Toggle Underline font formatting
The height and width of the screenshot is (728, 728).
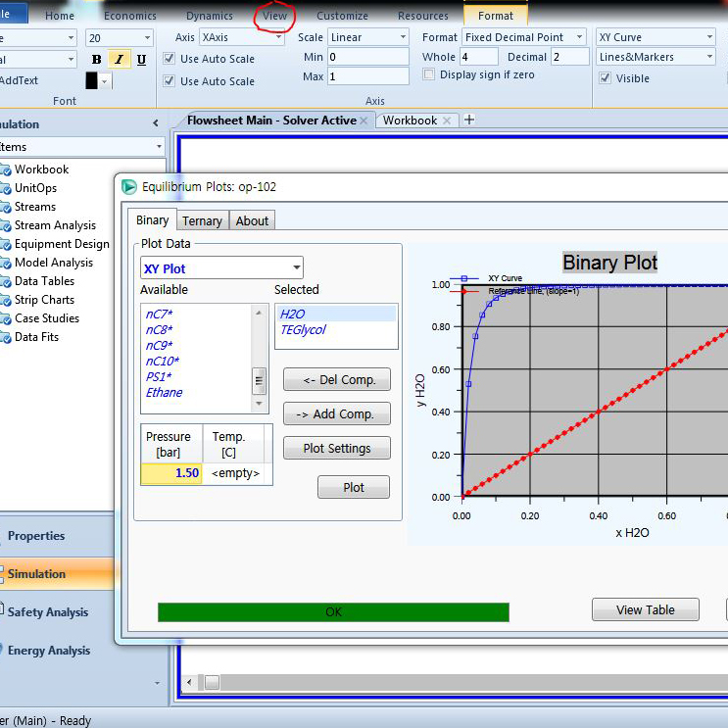(x=141, y=60)
